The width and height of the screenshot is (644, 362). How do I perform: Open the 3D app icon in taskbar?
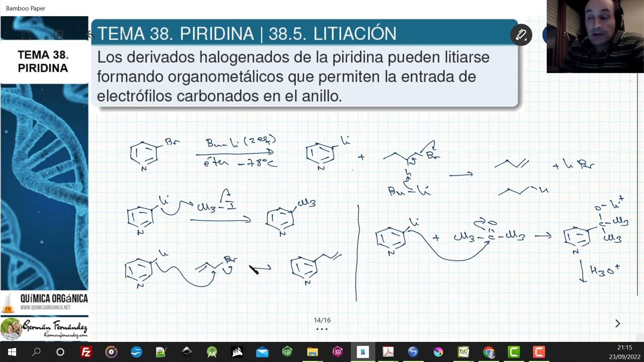coord(338,352)
